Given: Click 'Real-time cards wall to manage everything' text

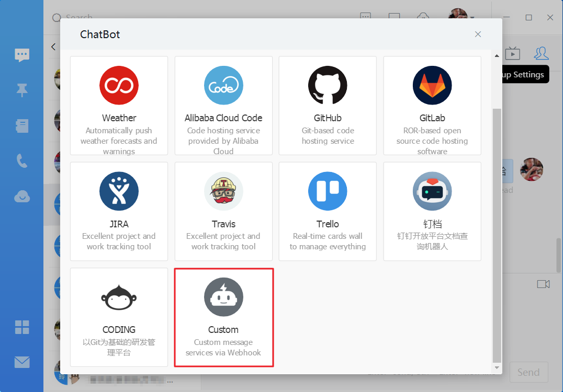Looking at the screenshot, I should click(328, 241).
